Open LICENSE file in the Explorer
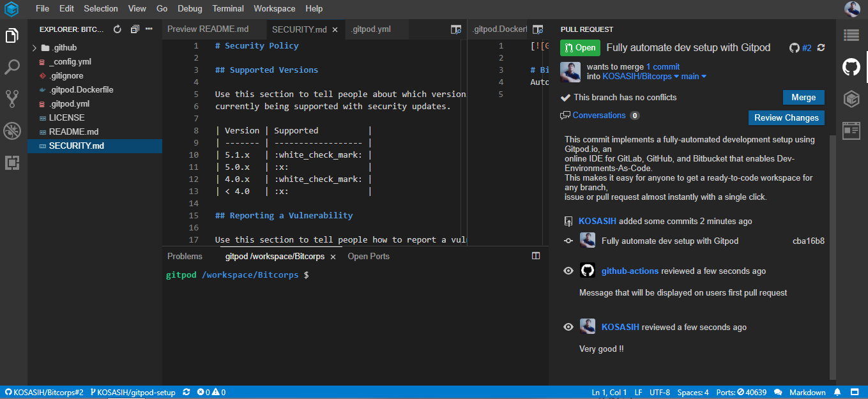Image resolution: width=868 pixels, height=399 pixels. pyautogui.click(x=66, y=118)
